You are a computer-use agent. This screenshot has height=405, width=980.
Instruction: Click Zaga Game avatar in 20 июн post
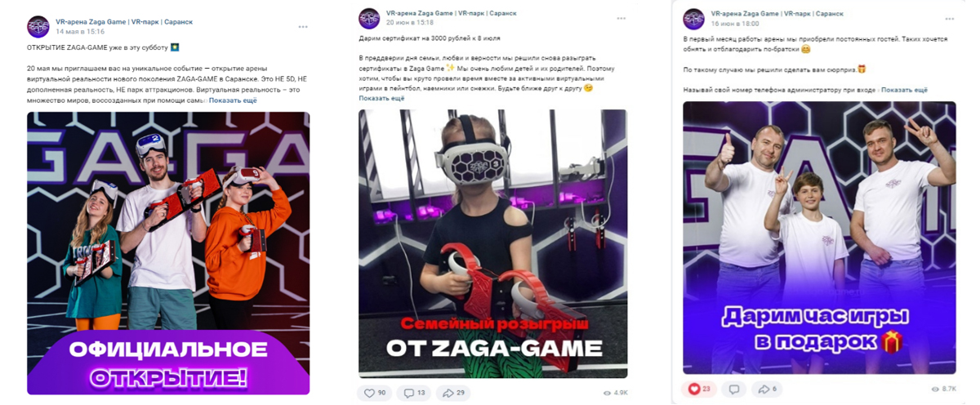(369, 18)
